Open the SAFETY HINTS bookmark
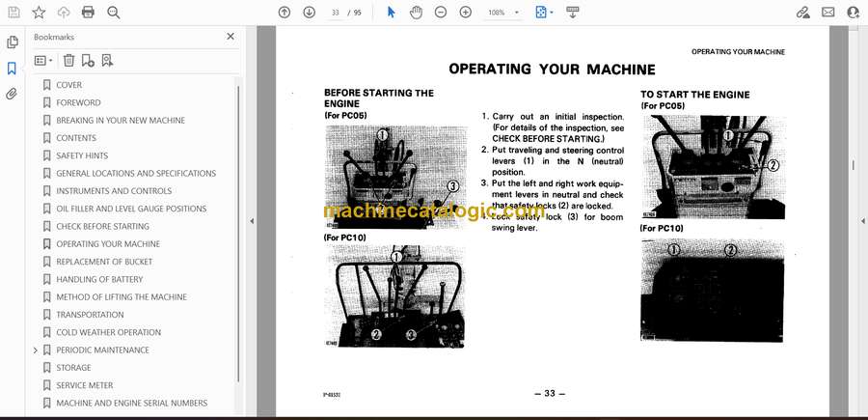The width and height of the screenshot is (868, 420). [x=82, y=155]
